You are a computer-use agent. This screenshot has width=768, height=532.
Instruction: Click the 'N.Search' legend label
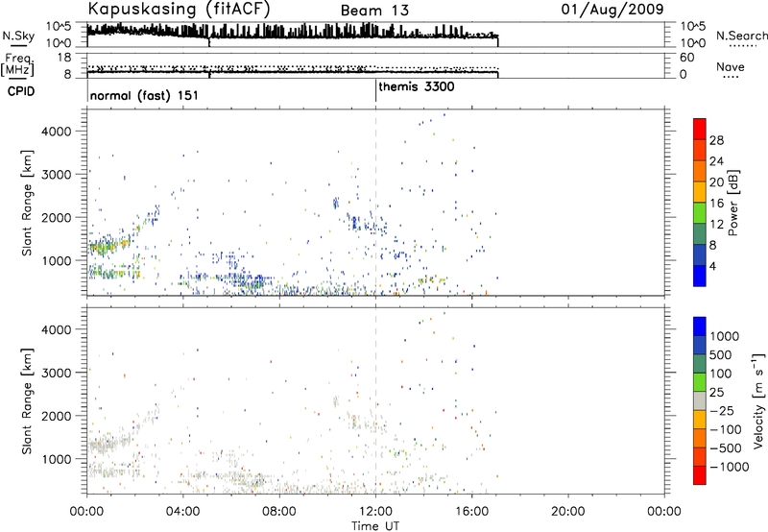pyautogui.click(x=741, y=36)
